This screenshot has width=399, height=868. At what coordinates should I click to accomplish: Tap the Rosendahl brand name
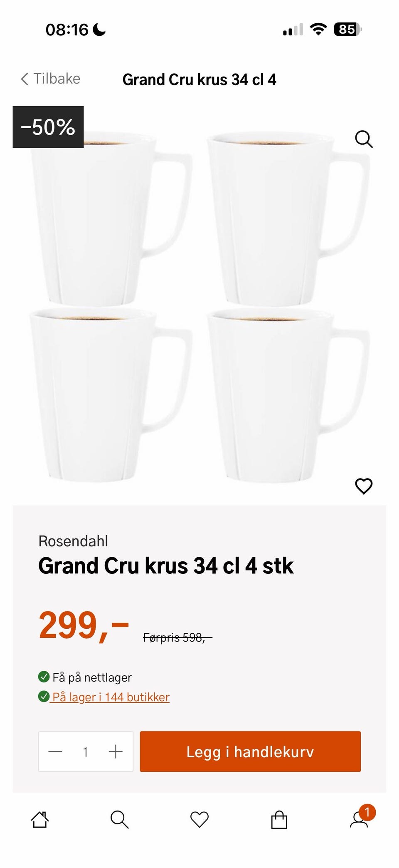pos(73,541)
